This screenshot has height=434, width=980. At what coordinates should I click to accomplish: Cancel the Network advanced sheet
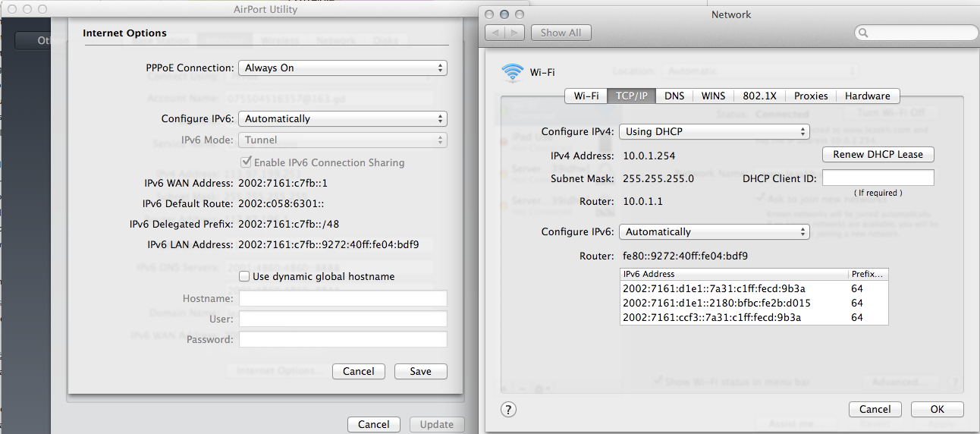click(x=875, y=409)
